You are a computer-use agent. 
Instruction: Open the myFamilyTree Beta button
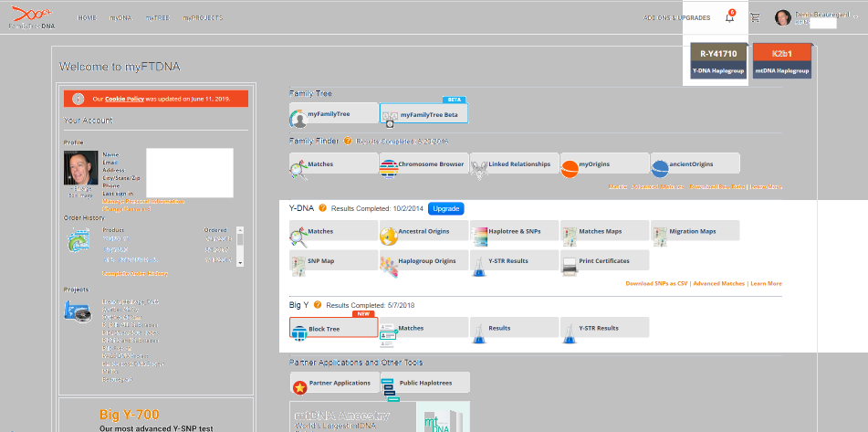click(x=424, y=113)
